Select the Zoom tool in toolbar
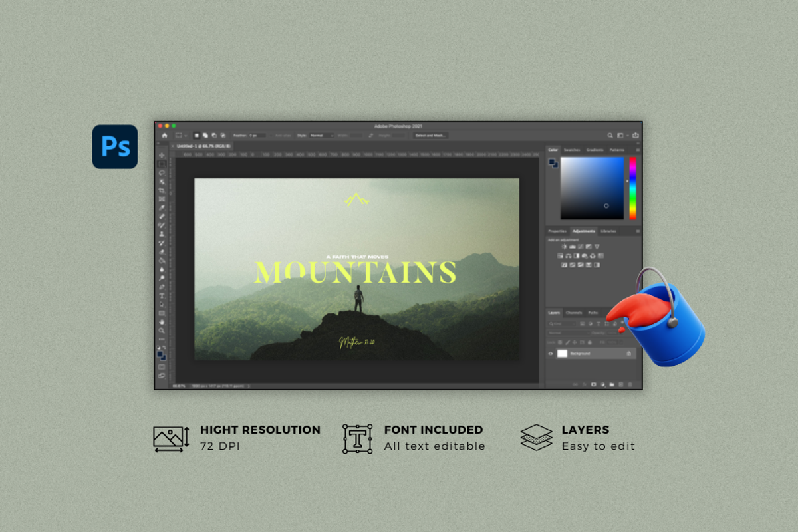798x532 pixels. click(x=162, y=331)
